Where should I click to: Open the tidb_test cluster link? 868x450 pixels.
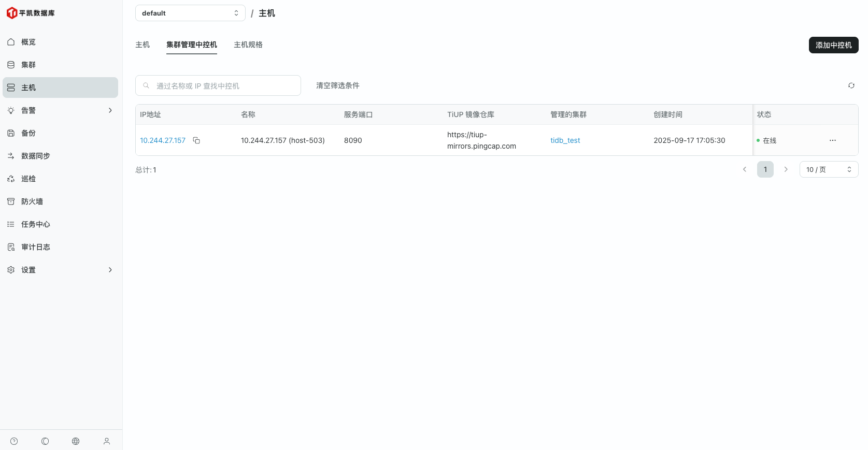(565, 140)
